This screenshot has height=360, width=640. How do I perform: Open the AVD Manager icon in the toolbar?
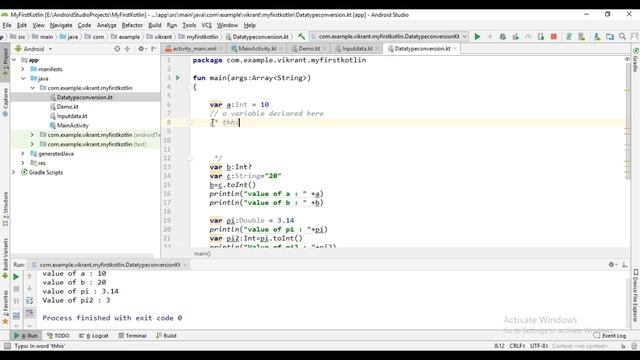coord(582,37)
